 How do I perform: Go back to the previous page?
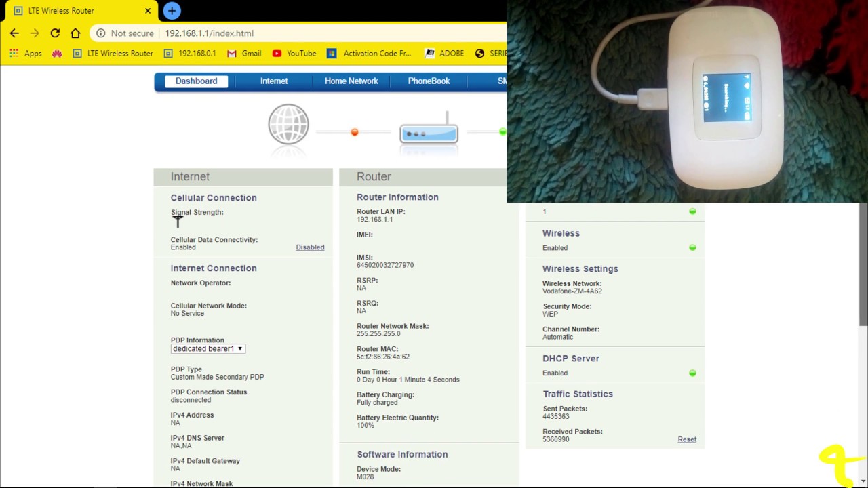pyautogui.click(x=14, y=33)
